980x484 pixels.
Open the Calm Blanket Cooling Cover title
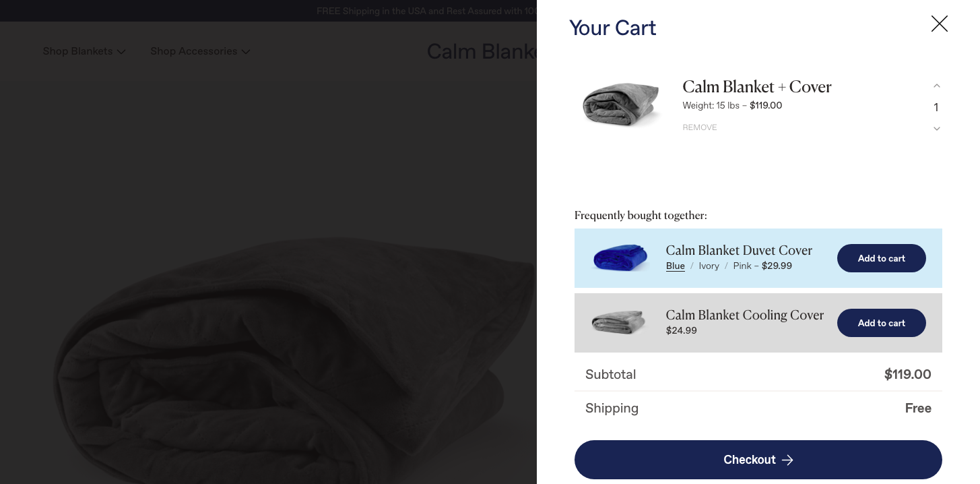click(x=744, y=315)
